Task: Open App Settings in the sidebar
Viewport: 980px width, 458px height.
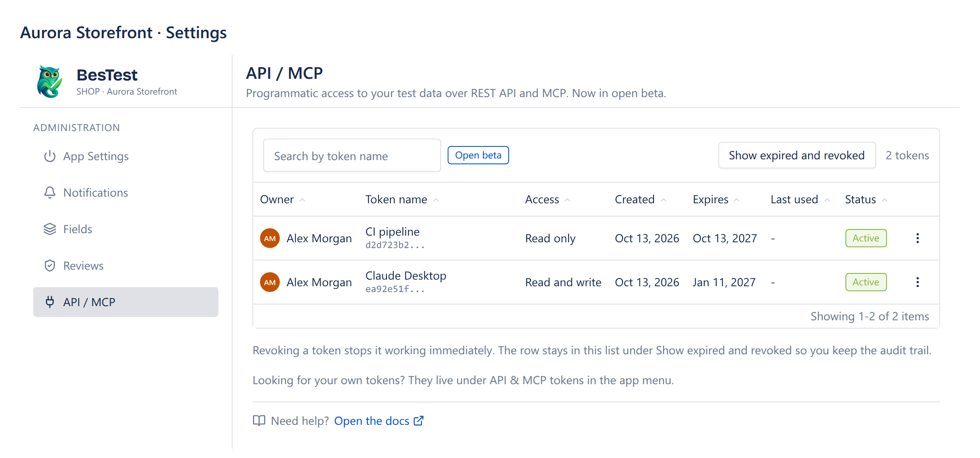Action: click(125, 156)
